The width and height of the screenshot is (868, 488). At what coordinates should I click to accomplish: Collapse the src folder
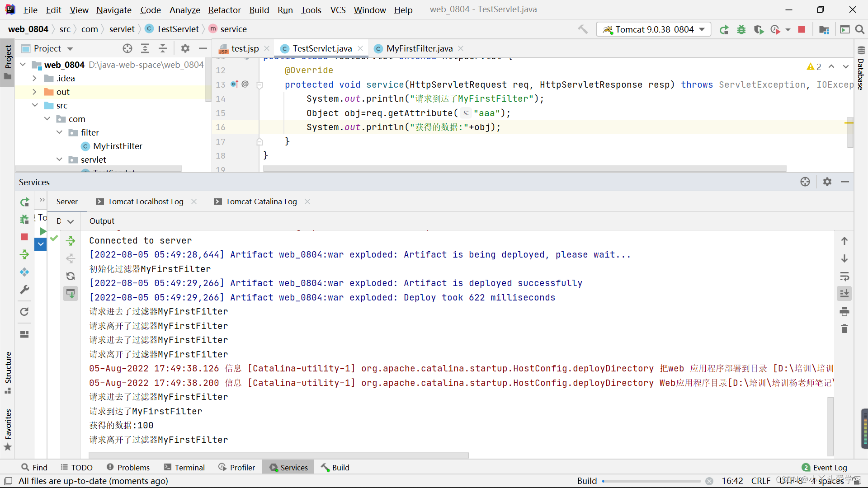coord(35,105)
